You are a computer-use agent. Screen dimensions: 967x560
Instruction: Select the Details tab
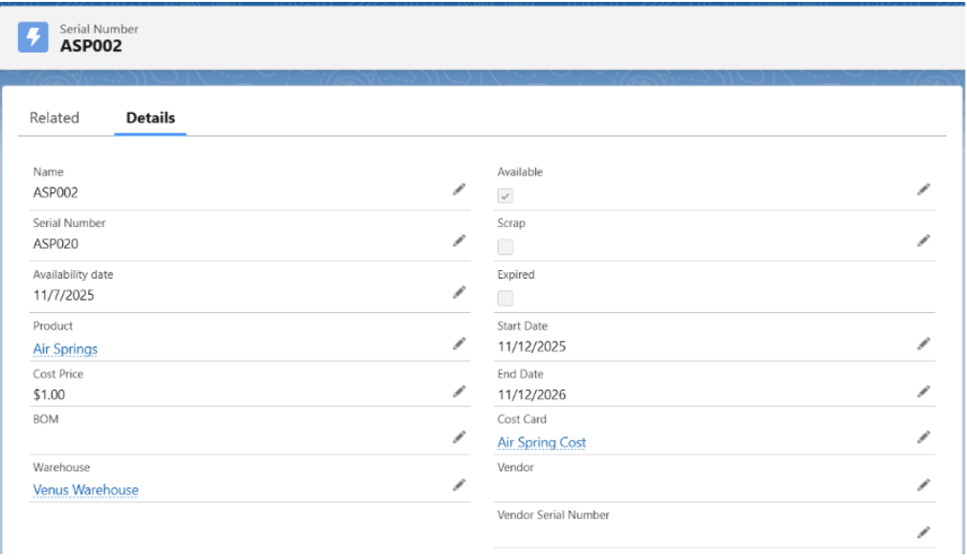tap(150, 118)
